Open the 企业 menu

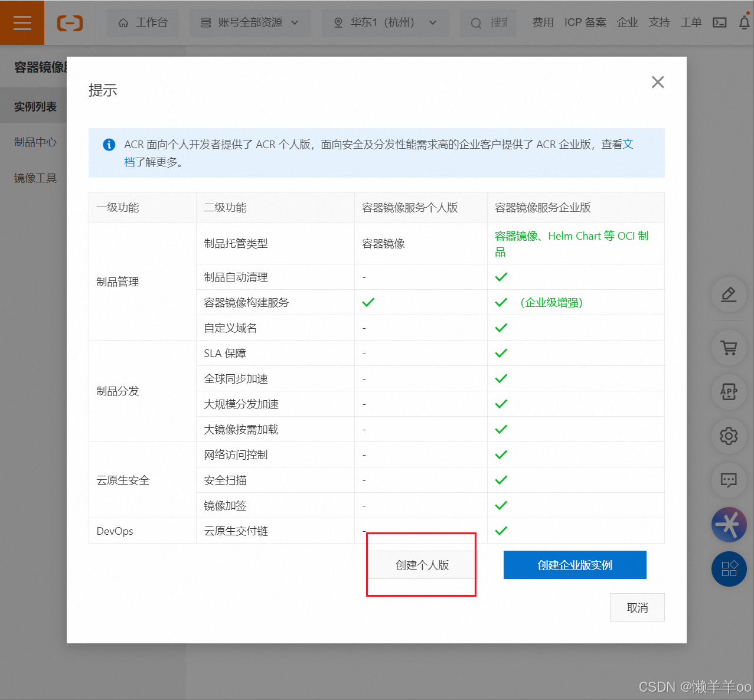627,22
